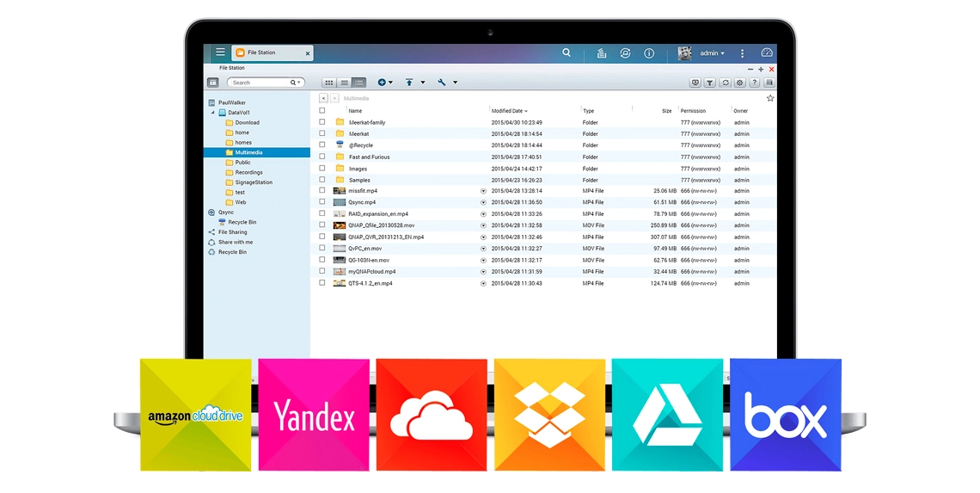
Task: Click the QNAP_QVR_20131213_EN.mp4 video thumbnail
Action: click(x=340, y=237)
